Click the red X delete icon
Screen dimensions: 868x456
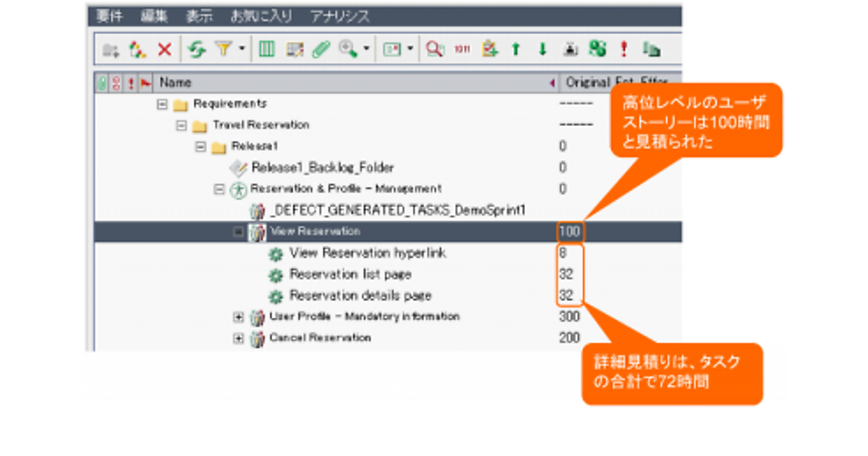[x=165, y=49]
